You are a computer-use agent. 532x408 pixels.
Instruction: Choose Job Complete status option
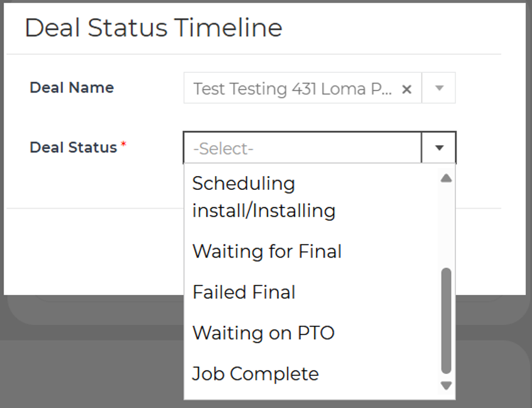click(x=256, y=374)
